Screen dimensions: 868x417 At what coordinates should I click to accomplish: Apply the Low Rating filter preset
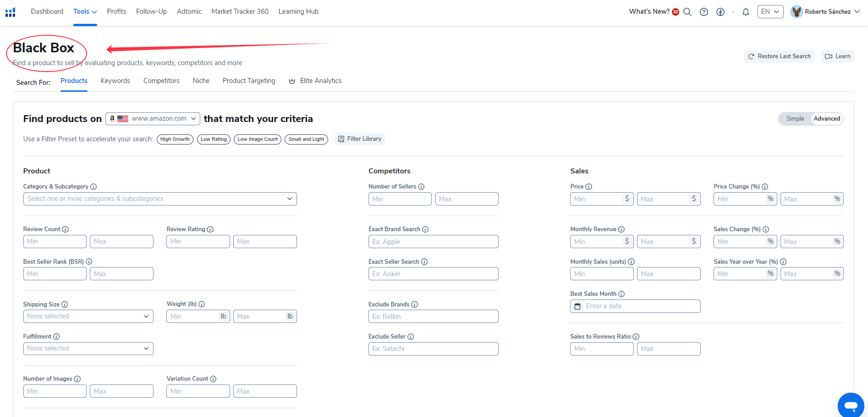point(214,139)
